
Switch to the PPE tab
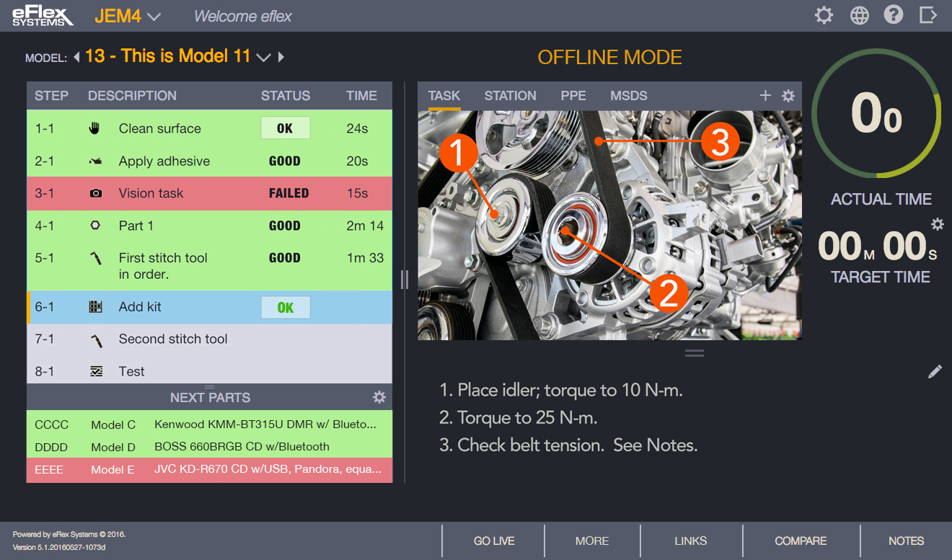point(573,96)
